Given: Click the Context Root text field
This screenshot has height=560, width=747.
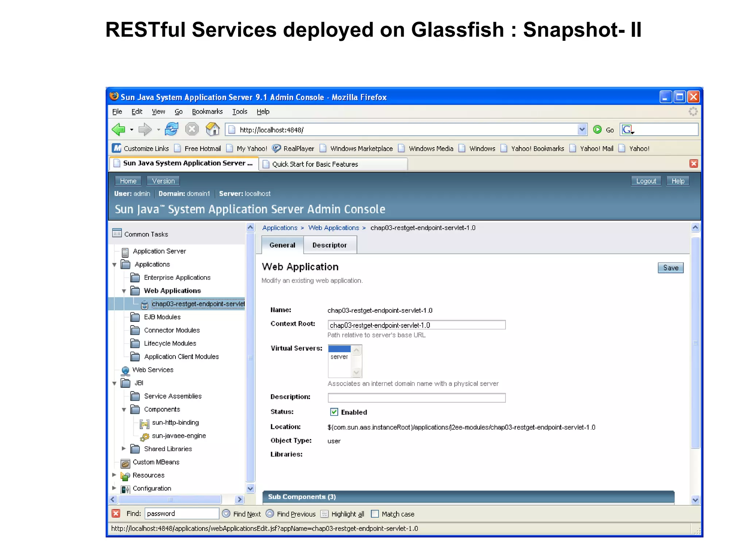Looking at the screenshot, I should tap(417, 325).
